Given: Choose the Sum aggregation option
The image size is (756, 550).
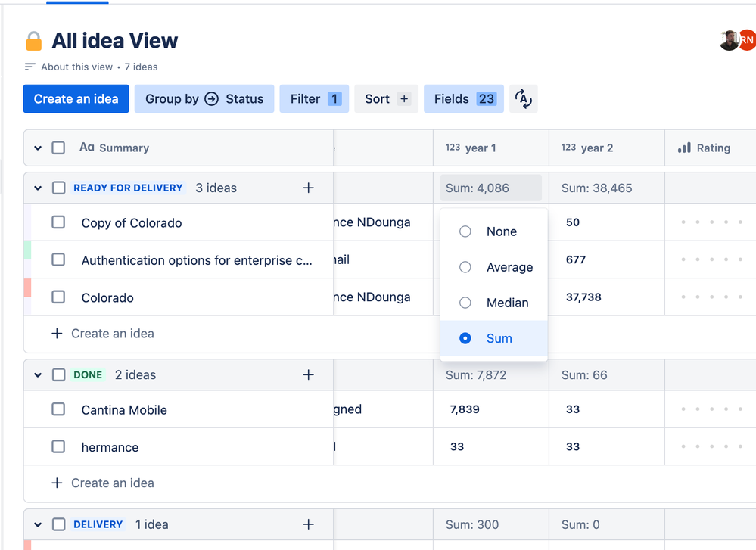Looking at the screenshot, I should coord(493,338).
